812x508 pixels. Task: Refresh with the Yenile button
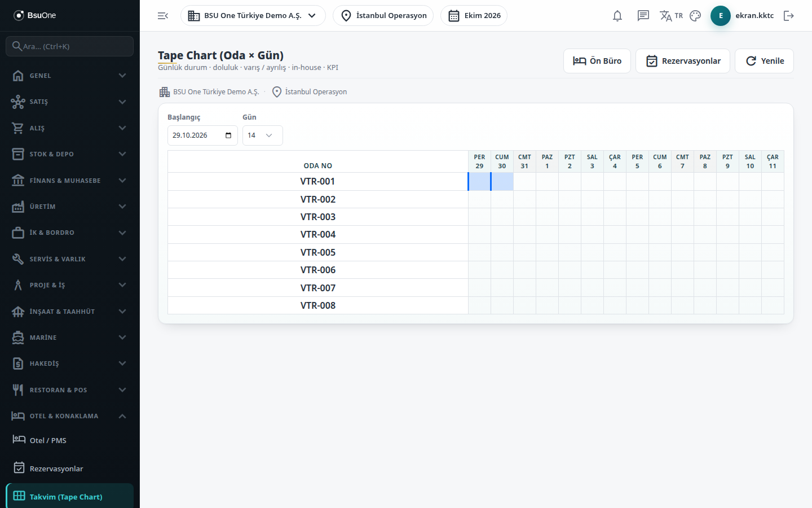(764, 61)
